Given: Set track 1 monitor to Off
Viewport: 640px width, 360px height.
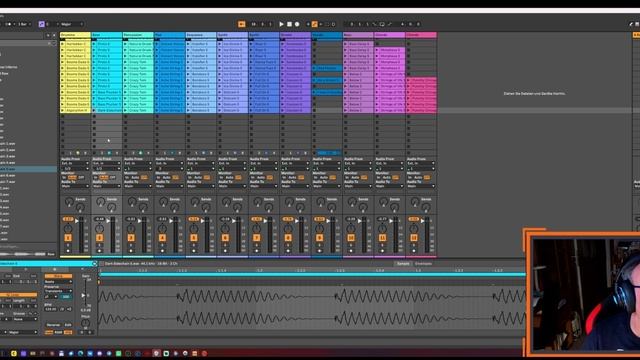Looking at the screenshot, I should pyautogui.click(x=81, y=178).
